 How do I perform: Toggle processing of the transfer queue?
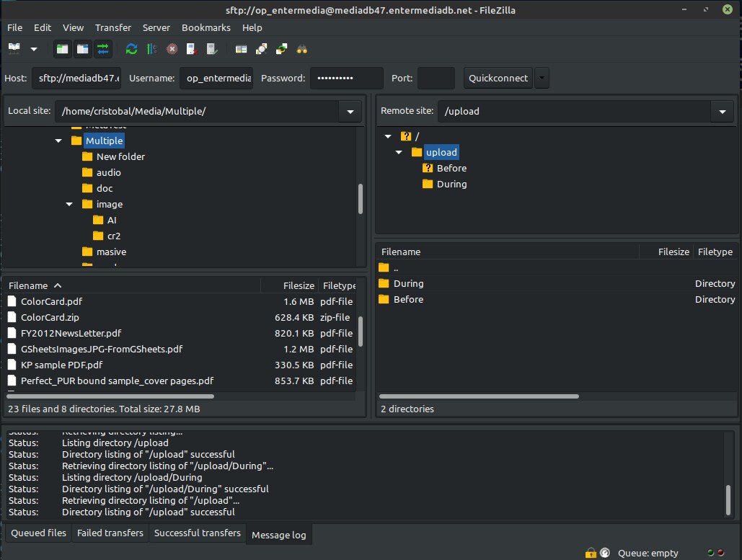(x=151, y=49)
